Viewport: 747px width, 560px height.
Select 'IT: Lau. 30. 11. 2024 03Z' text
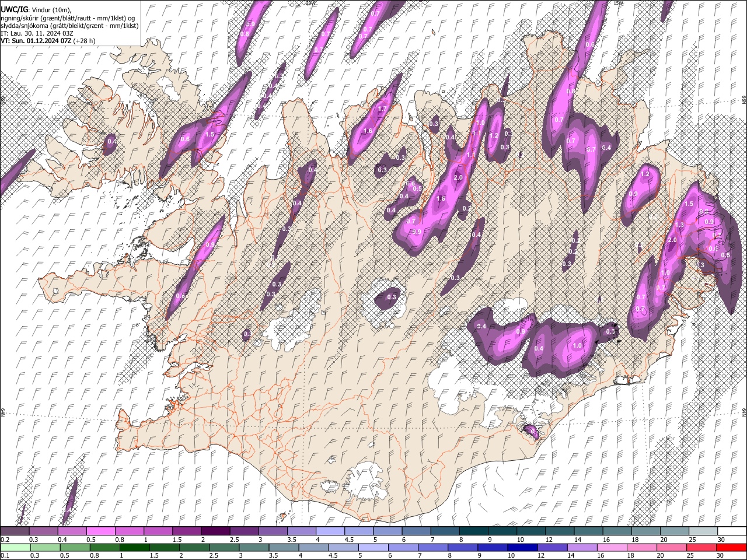(37, 33)
